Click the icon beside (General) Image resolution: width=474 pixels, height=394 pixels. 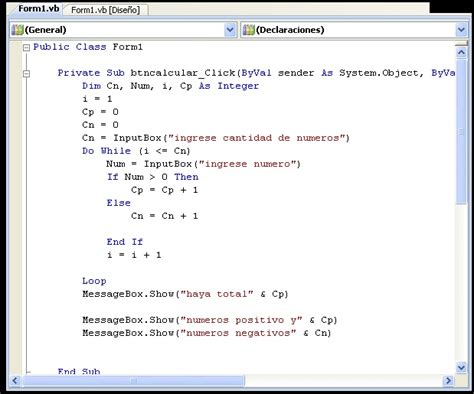(17, 30)
